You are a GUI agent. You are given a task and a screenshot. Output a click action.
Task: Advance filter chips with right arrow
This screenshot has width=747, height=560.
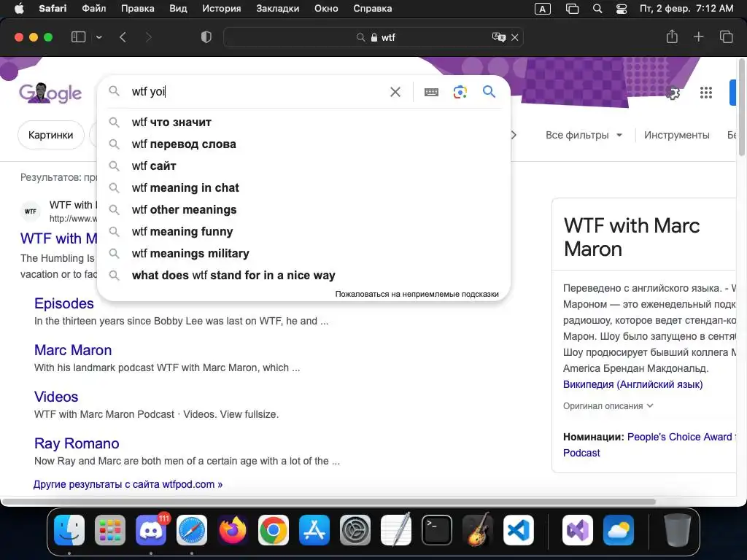click(x=514, y=135)
